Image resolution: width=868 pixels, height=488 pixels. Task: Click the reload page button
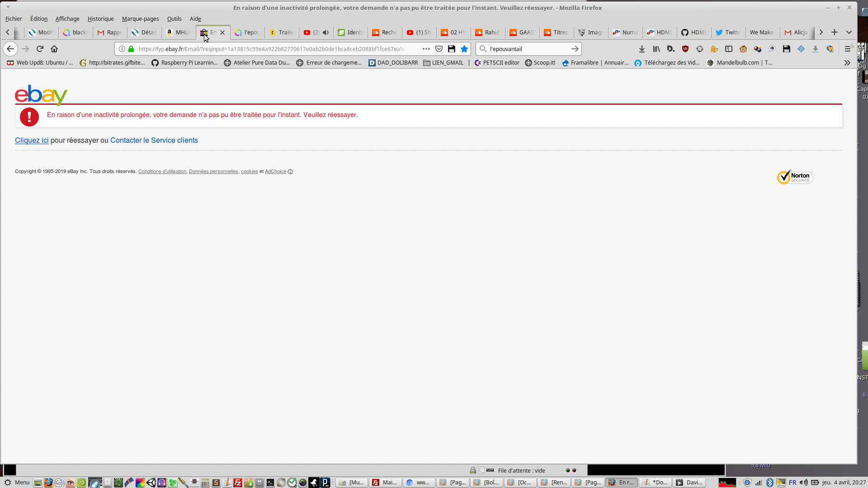click(40, 49)
